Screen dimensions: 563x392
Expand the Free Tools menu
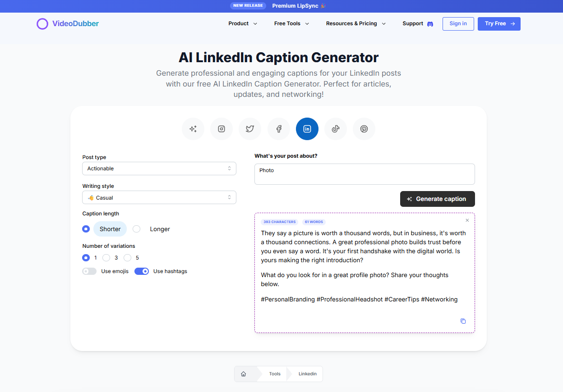coord(291,23)
